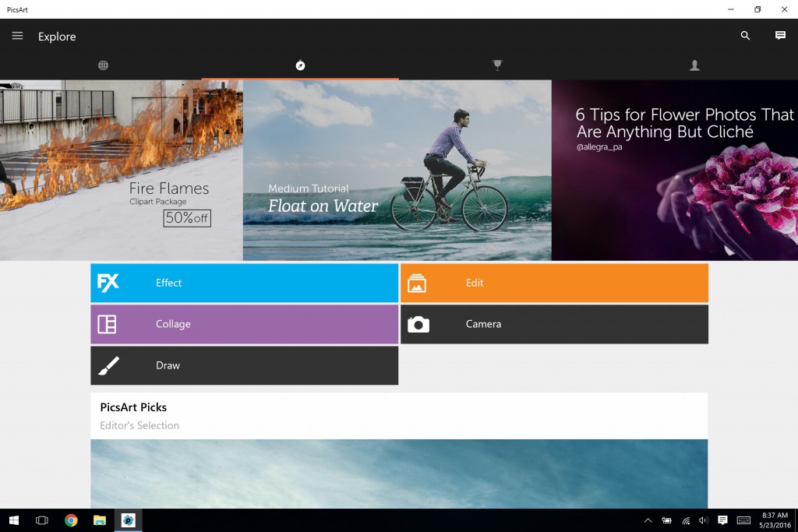Open the volume speaker tray icon
This screenshot has width=798, height=532.
tap(704, 520)
